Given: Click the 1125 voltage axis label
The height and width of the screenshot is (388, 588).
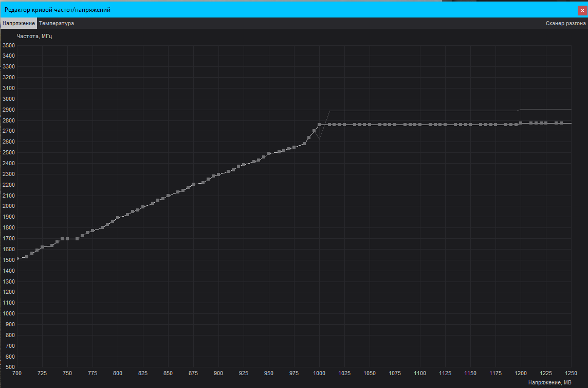Looking at the screenshot, I should (445, 374).
